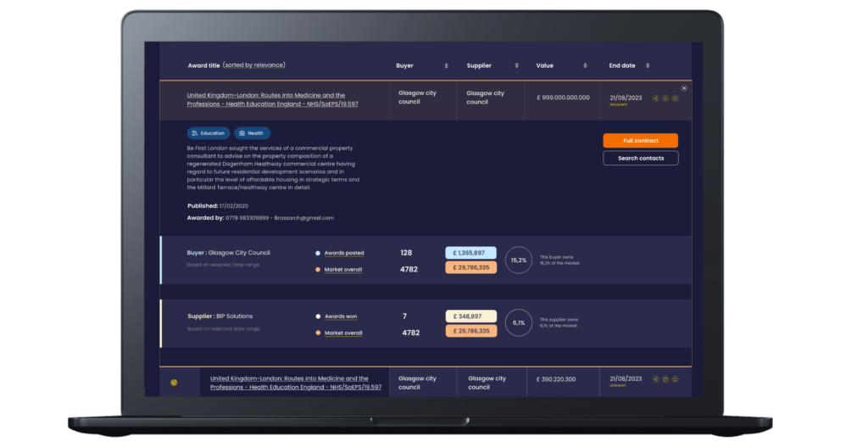
Task: Star the £ 390.220.300 award row
Action: pyautogui.click(x=676, y=378)
